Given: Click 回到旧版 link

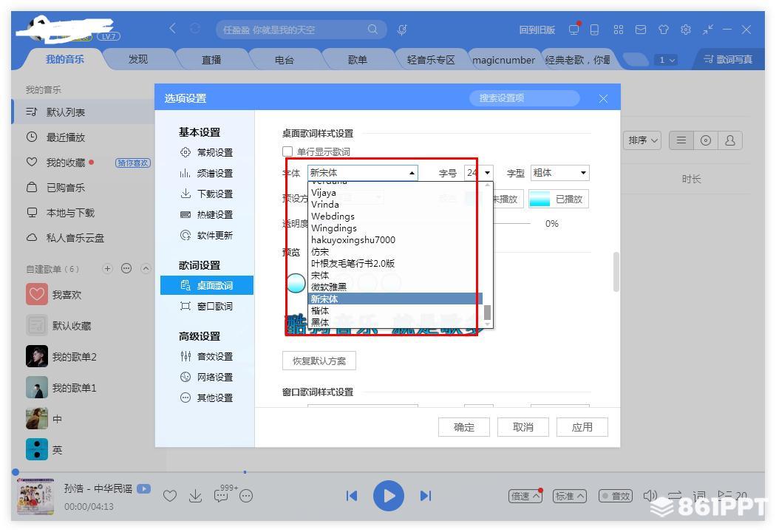Looking at the screenshot, I should [537, 30].
